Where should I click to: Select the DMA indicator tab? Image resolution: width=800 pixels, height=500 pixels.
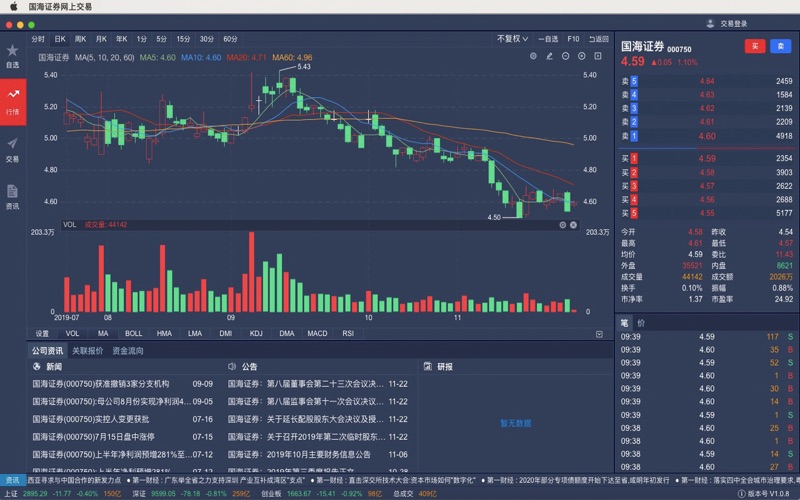point(287,334)
